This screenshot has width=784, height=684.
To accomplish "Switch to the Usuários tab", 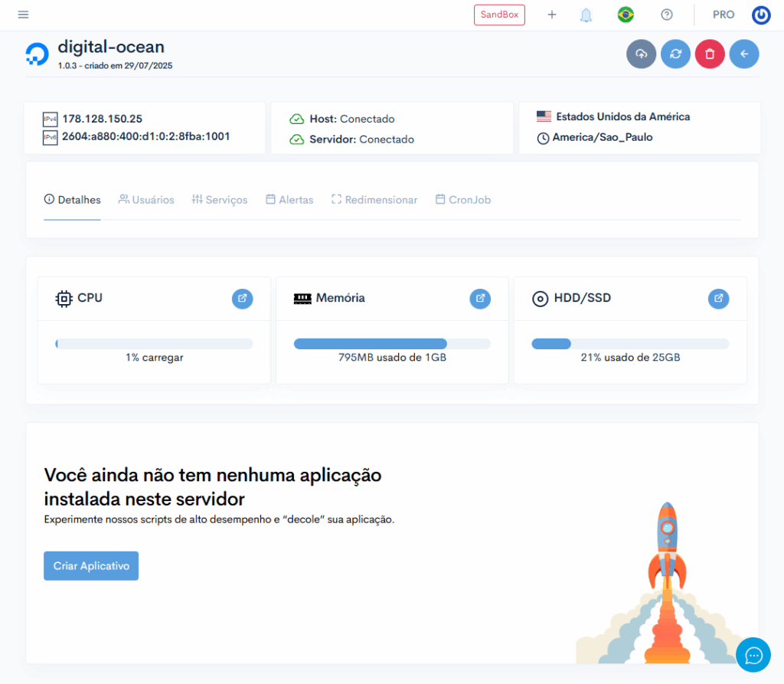I will tap(146, 200).
